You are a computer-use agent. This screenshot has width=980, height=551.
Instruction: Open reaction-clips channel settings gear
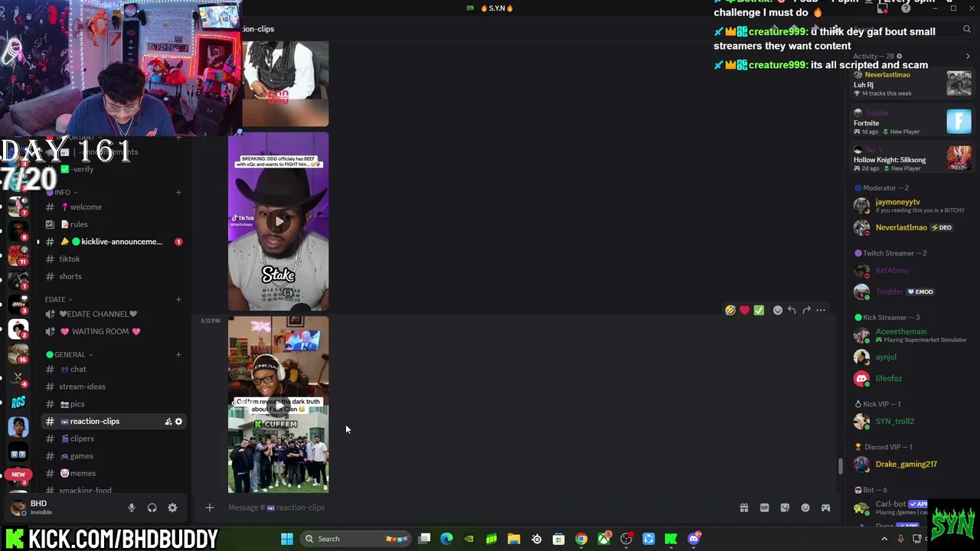click(178, 422)
